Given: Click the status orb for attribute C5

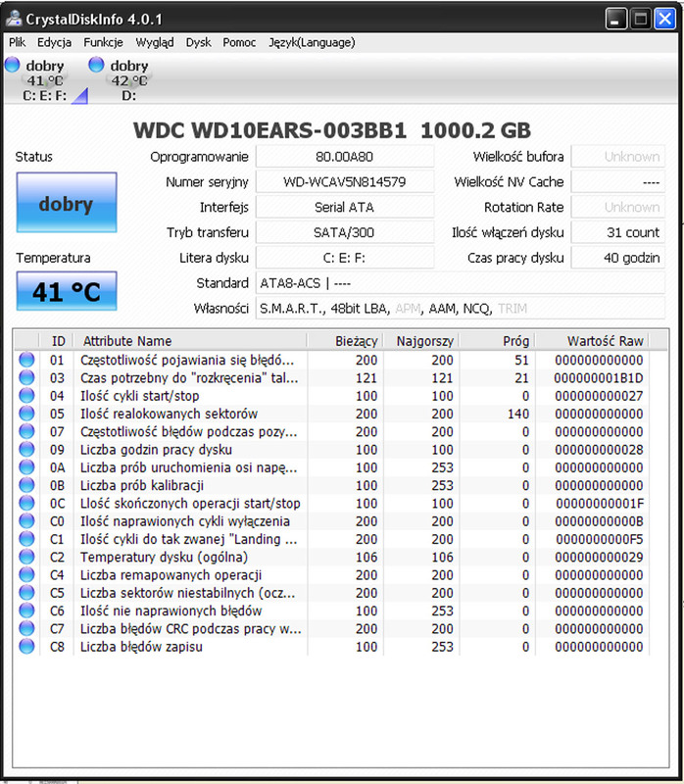Looking at the screenshot, I should (x=26, y=593).
